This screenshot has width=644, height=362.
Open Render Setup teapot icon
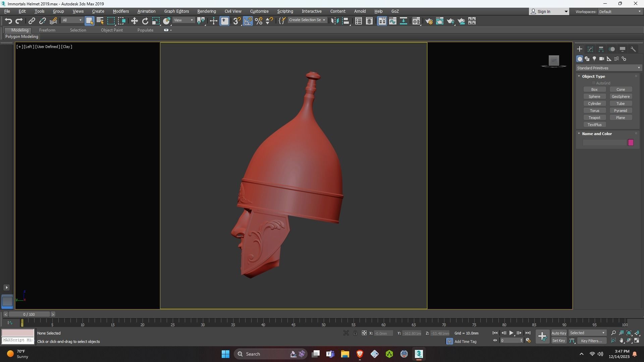[x=429, y=21]
